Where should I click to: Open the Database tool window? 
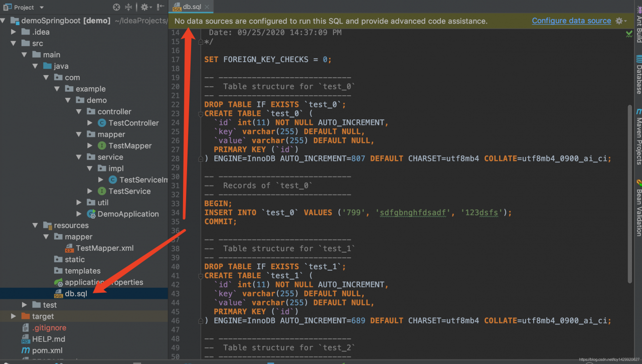(638, 75)
